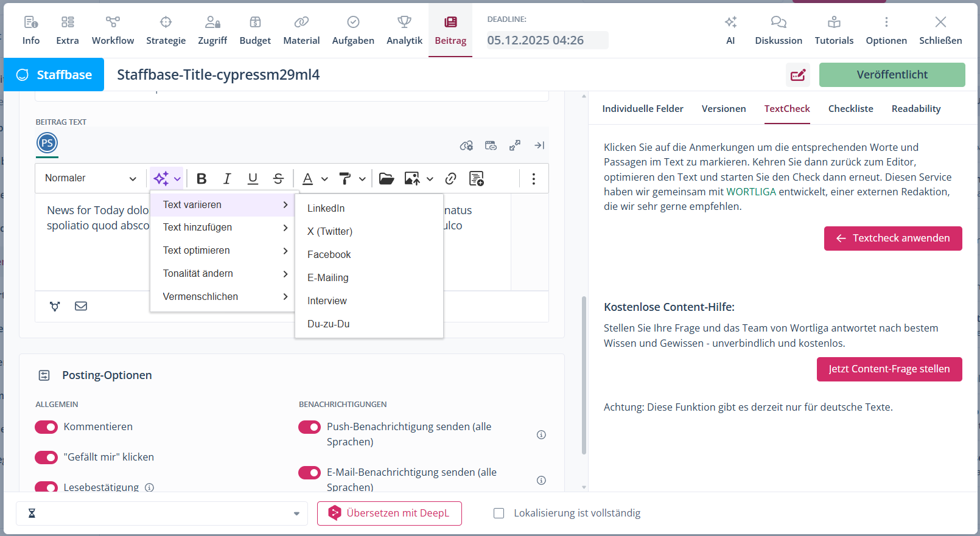Disable the Kommentieren toggle
Viewport: 980px width, 536px height.
click(46, 427)
